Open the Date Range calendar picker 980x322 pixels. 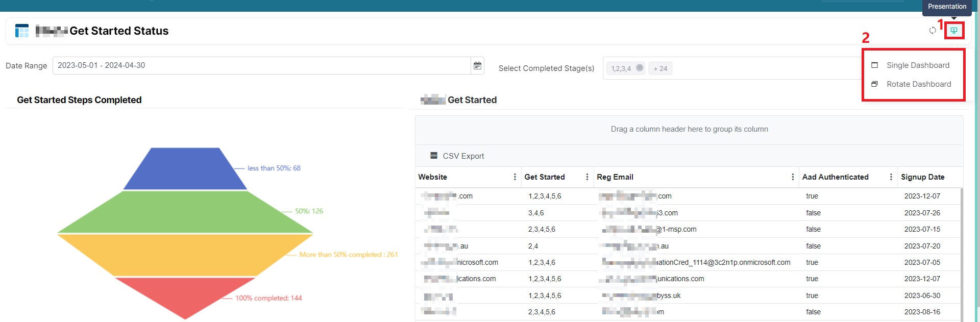click(x=477, y=66)
